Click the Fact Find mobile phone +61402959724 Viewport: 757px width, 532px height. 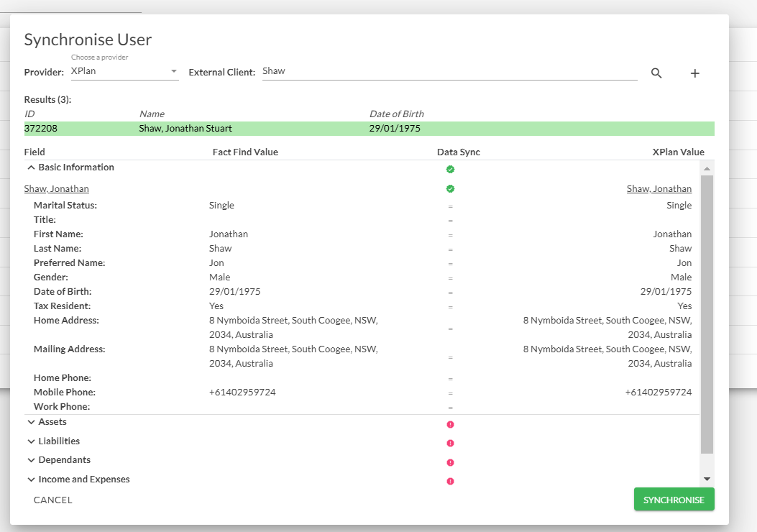click(242, 392)
